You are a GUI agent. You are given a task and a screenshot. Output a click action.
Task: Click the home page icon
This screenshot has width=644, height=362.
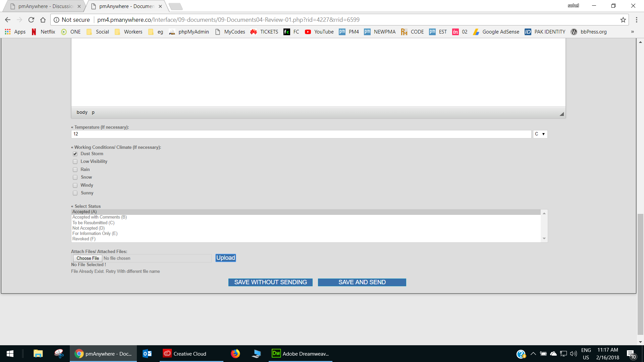tap(43, 20)
